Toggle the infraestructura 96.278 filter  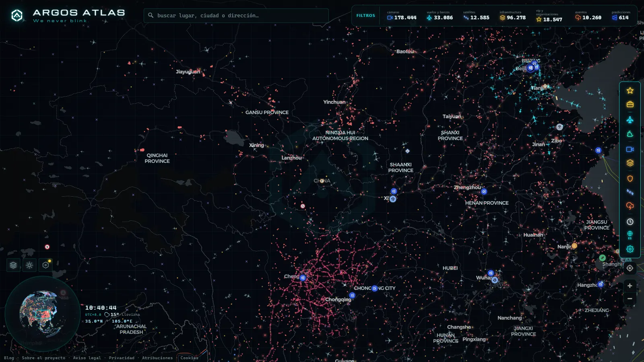513,16
